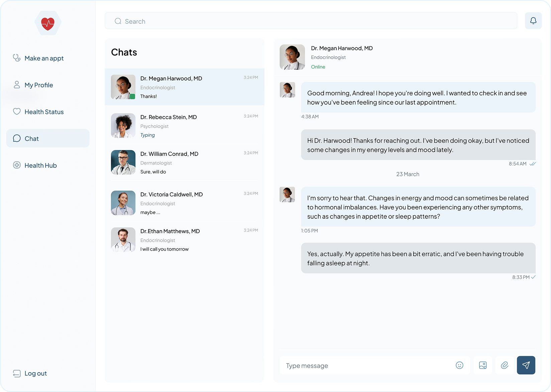Open the image attachment icon
This screenshot has height=392, width=551.
(x=482, y=365)
